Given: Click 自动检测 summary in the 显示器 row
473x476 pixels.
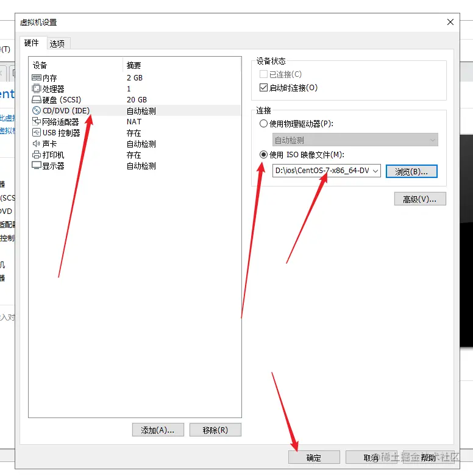Looking at the screenshot, I should [x=141, y=166].
